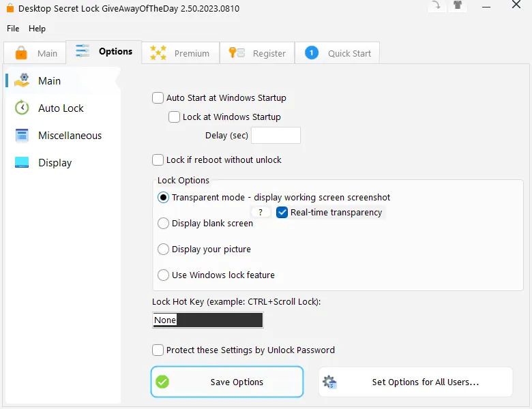The width and height of the screenshot is (532, 409).
Task: Open the Premium tab
Action: (x=181, y=53)
